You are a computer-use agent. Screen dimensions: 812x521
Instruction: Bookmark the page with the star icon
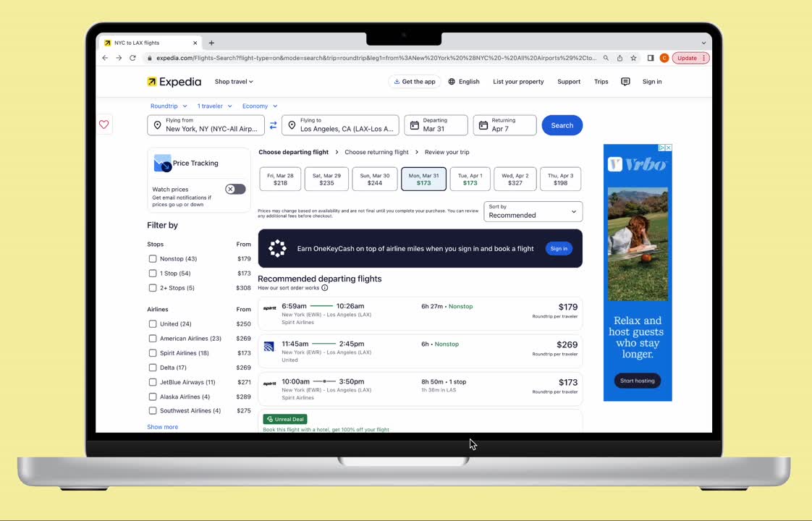point(633,58)
